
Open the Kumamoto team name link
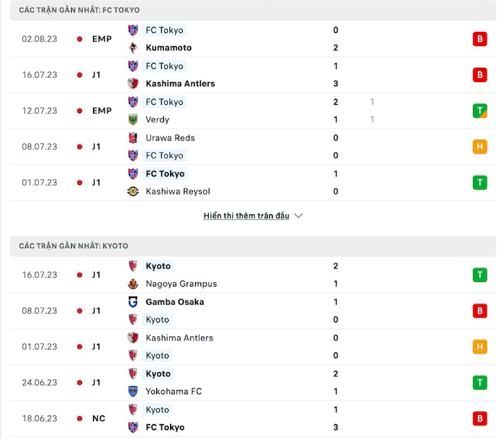coord(168,48)
